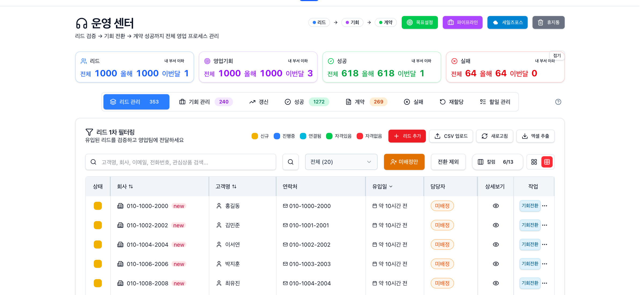This screenshot has width=644, height=295.
Task: Select the 자격없음 red status swatch
Action: click(x=360, y=136)
